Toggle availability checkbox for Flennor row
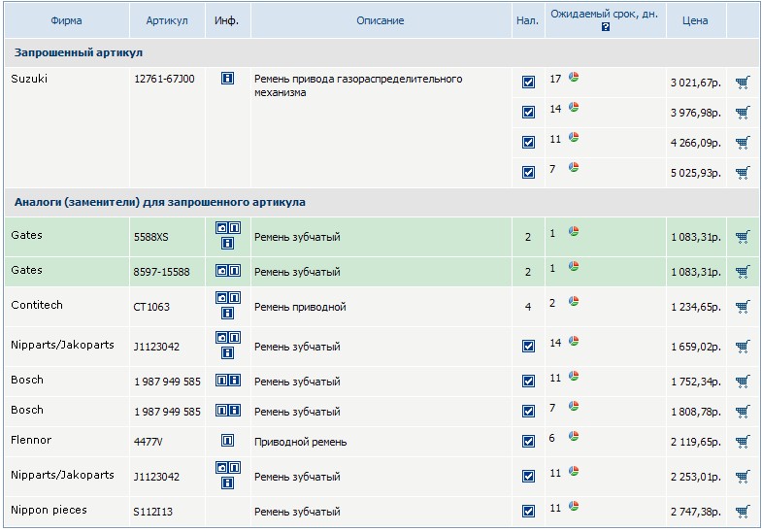762x532 pixels. coord(528,442)
